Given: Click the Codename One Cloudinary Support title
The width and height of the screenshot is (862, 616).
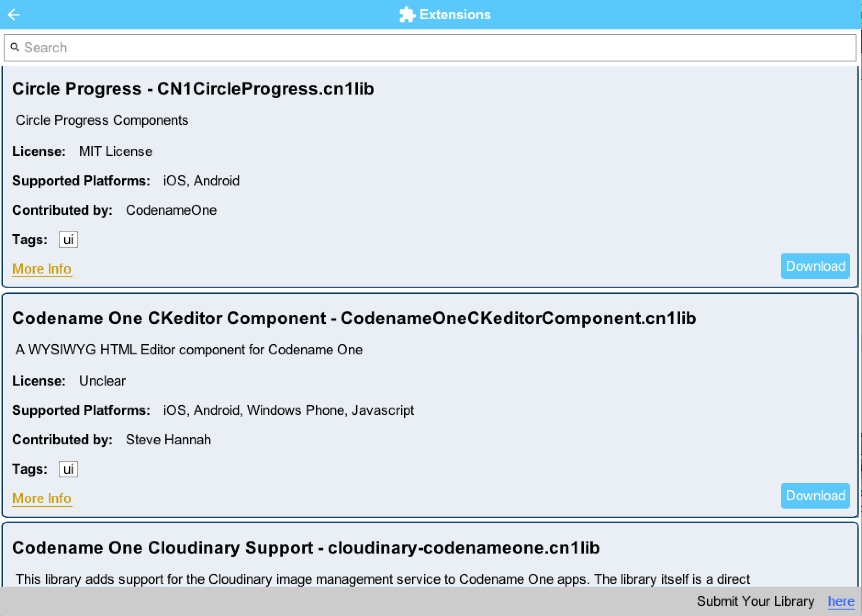Looking at the screenshot, I should pyautogui.click(x=307, y=547).
